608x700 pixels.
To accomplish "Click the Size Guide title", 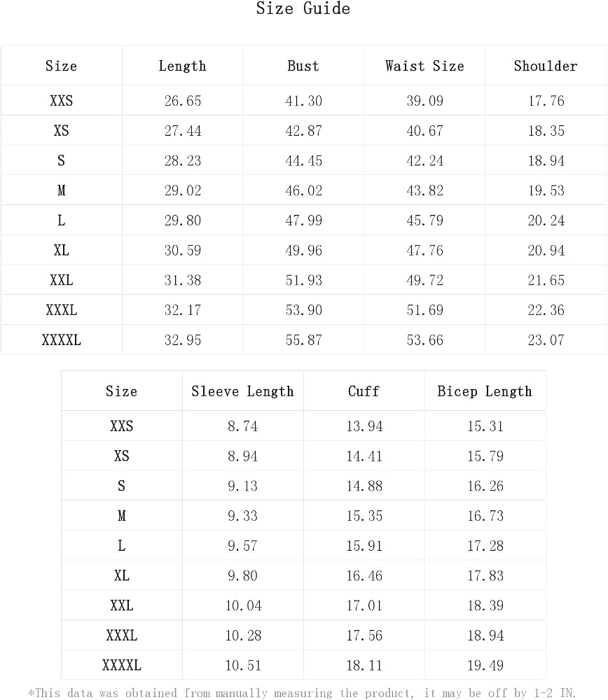I will point(303,8).
